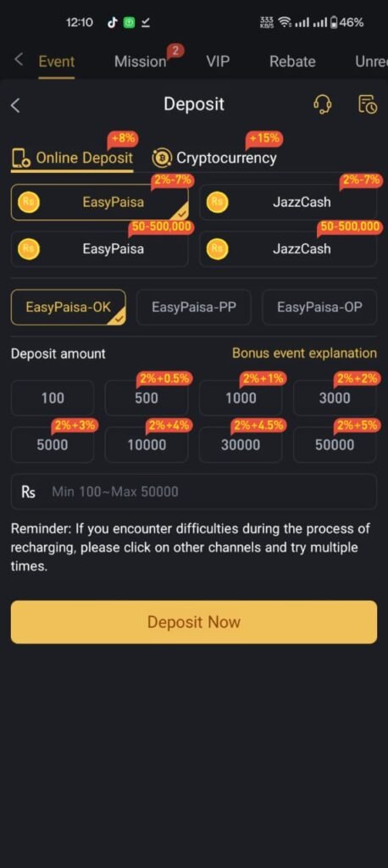This screenshot has height=868, width=388.
Task: Focus the Rs amount input field
Action: coord(194,492)
